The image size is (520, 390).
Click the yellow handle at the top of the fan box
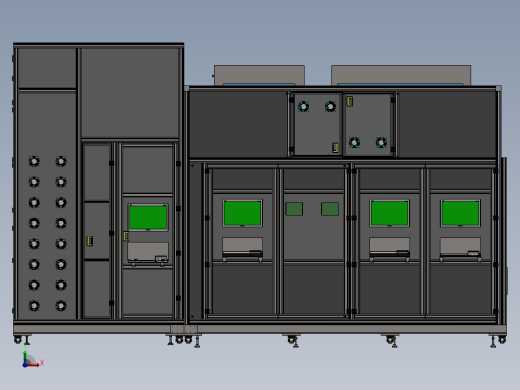pyautogui.click(x=350, y=101)
